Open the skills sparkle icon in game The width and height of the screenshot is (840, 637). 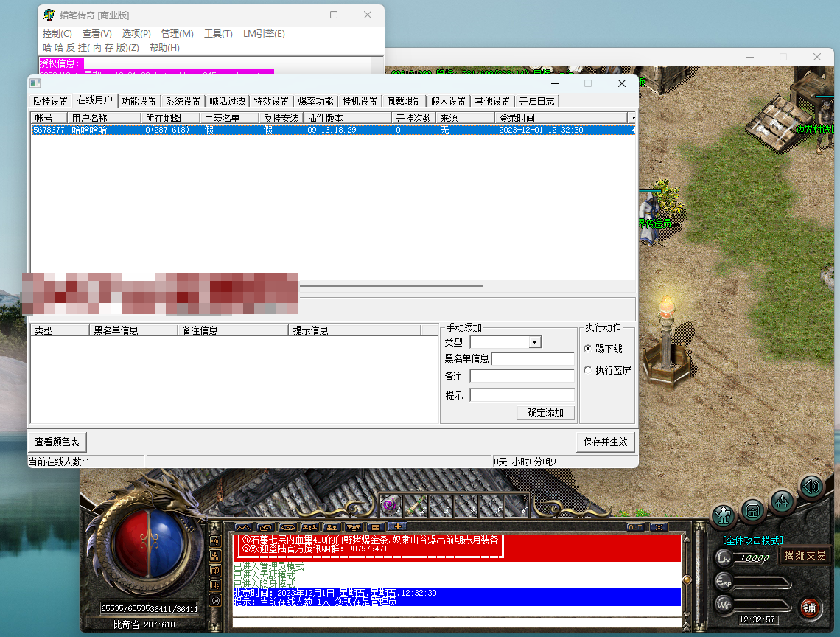(x=782, y=501)
